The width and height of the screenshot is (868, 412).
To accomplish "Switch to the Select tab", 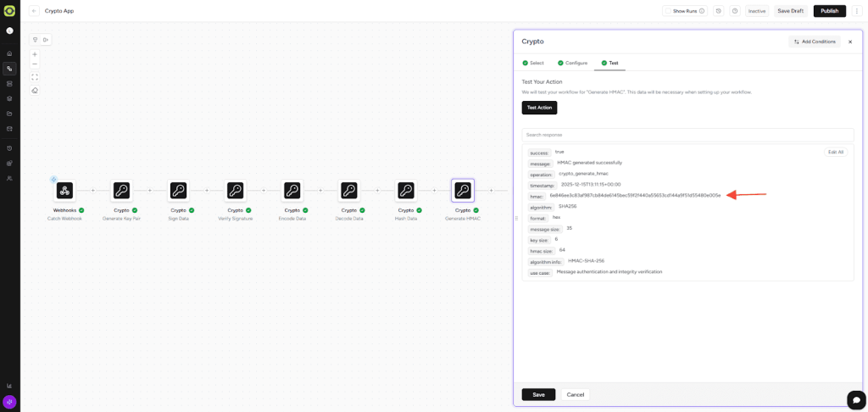I will point(533,63).
